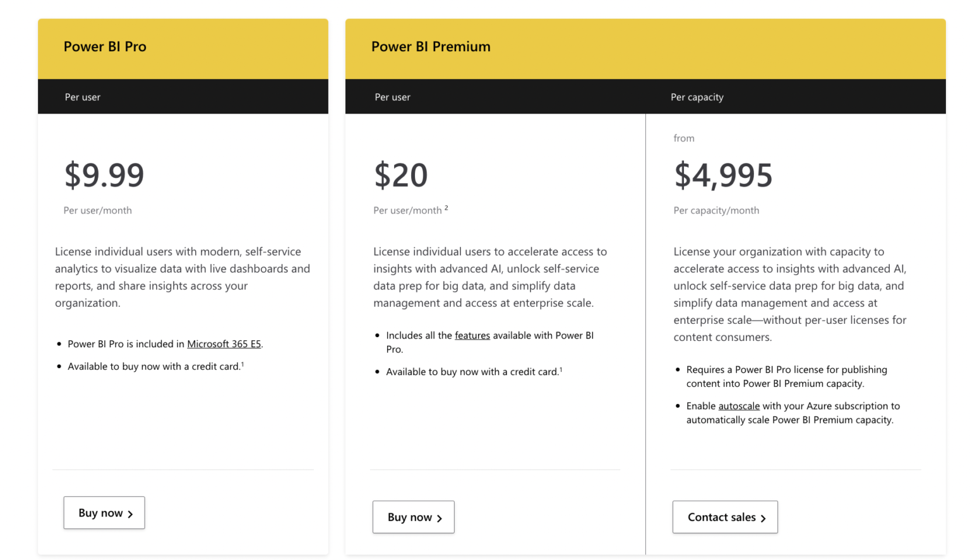Image resolution: width=970 pixels, height=560 pixels.
Task: Click the from label above the capacity price
Action: point(684,138)
